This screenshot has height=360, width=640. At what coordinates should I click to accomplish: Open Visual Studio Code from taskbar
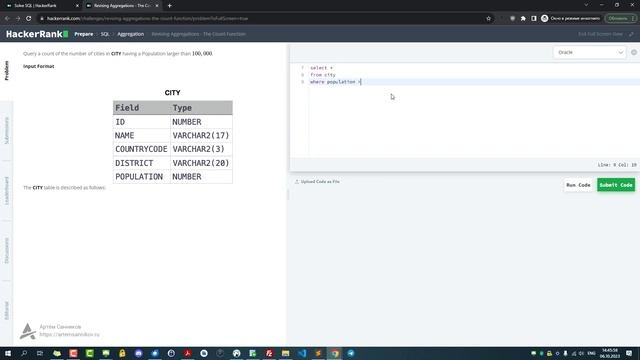(x=302, y=353)
